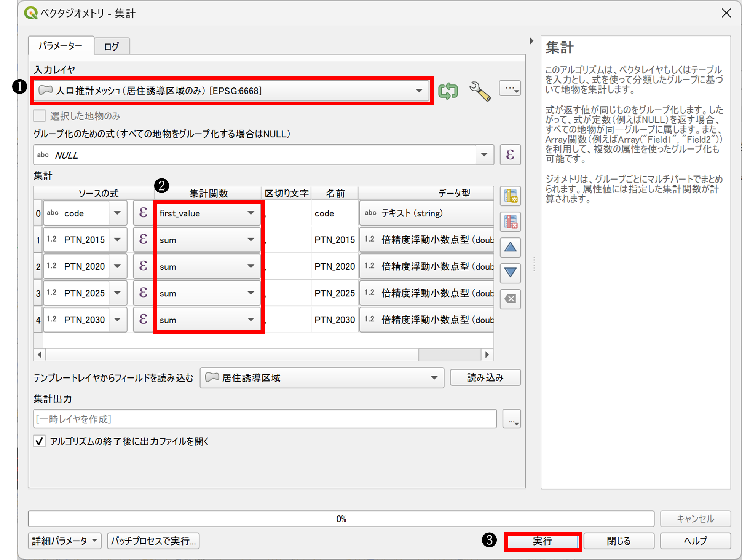Open expression editor for grouping expression
This screenshot has width=742, height=560.
(x=510, y=154)
